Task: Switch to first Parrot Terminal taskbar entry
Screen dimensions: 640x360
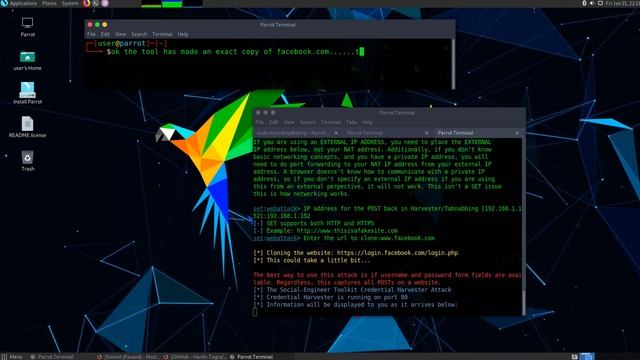Action: click(x=52, y=357)
